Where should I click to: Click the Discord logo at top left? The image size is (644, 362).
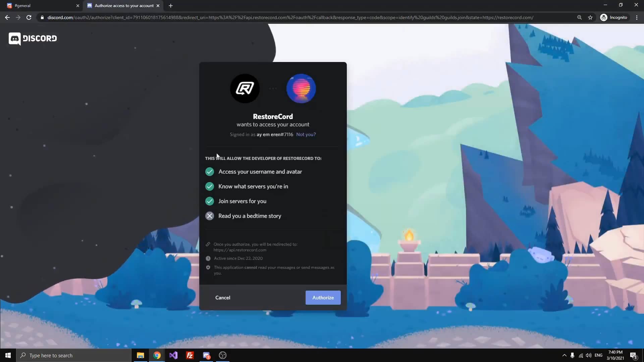click(x=33, y=39)
